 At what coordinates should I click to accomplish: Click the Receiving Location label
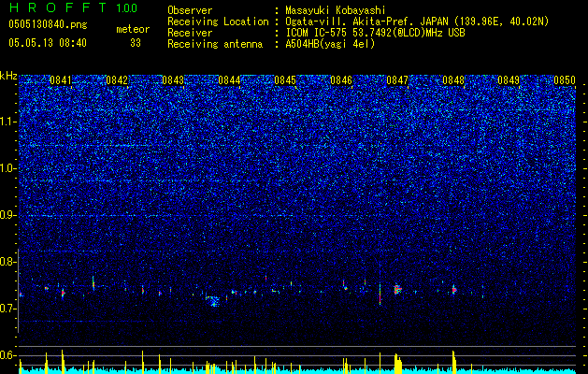pyautogui.click(x=218, y=22)
